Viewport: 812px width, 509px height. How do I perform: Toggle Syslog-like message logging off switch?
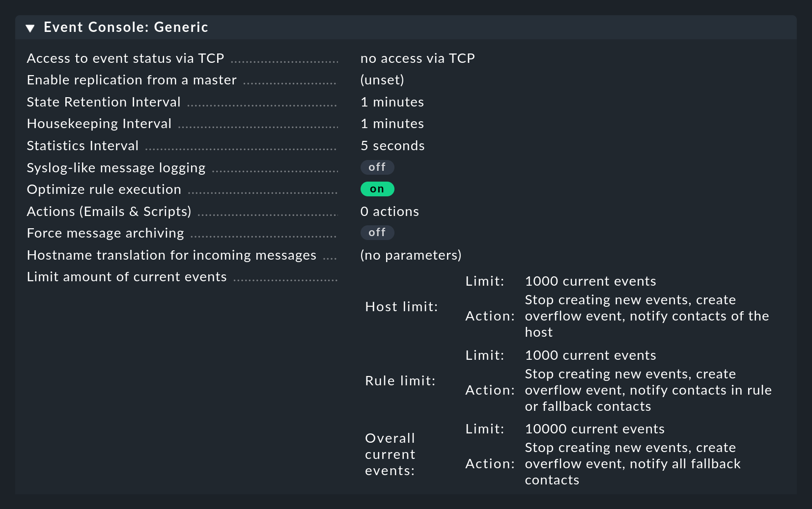pyautogui.click(x=377, y=167)
